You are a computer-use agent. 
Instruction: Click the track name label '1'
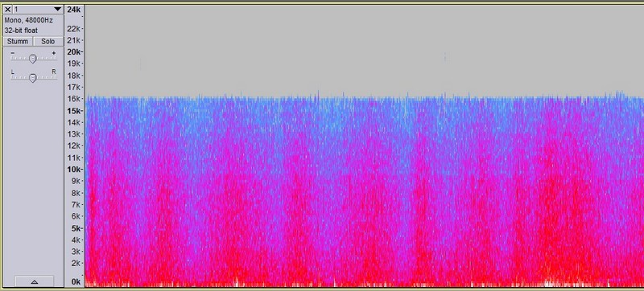[x=16, y=9]
